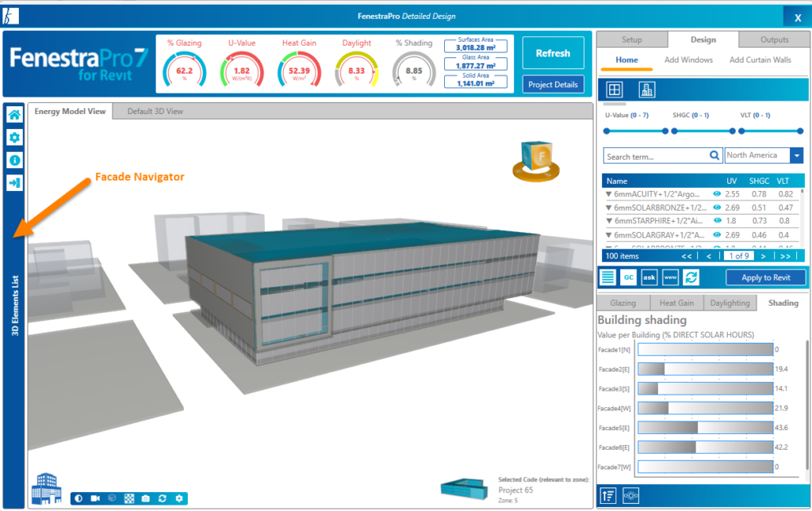Click the window grid icon in Design panel
The image size is (812, 511).
615,90
